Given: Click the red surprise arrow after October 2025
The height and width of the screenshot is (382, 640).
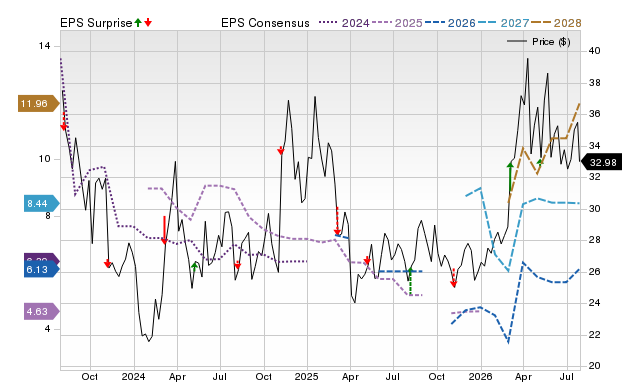Looking at the screenshot, I should point(453,278).
